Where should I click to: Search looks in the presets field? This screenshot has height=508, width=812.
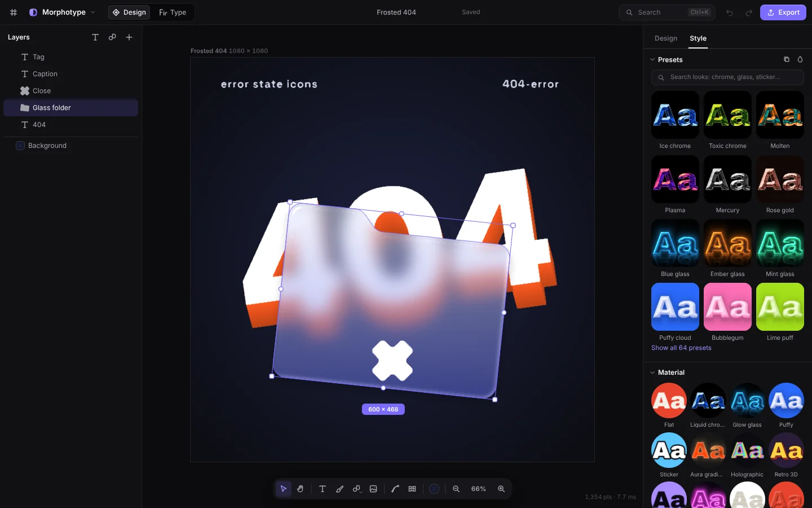[727, 77]
